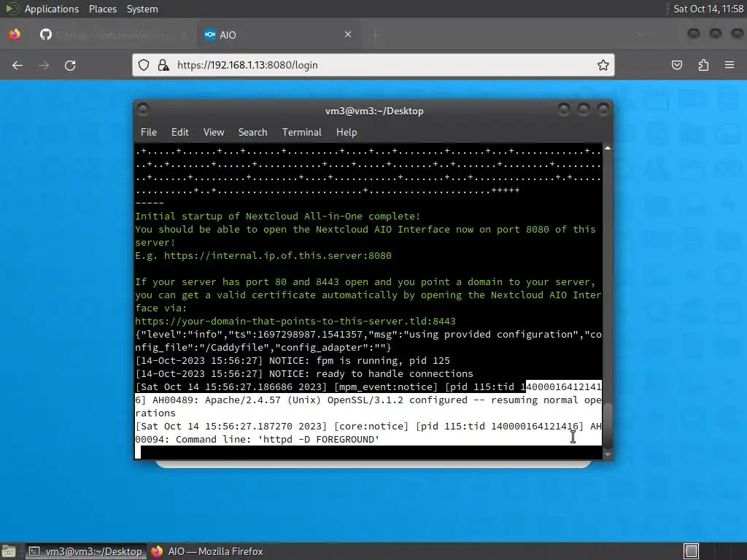747x560 pixels.
Task: Select AIO — Mozilla Firefox taskbar entry
Action: click(x=207, y=551)
